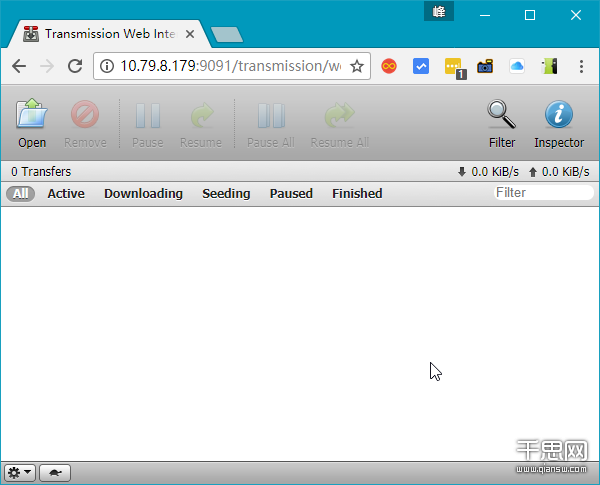Click the 0 Transfers status text
This screenshot has height=485, width=600.
[41, 172]
